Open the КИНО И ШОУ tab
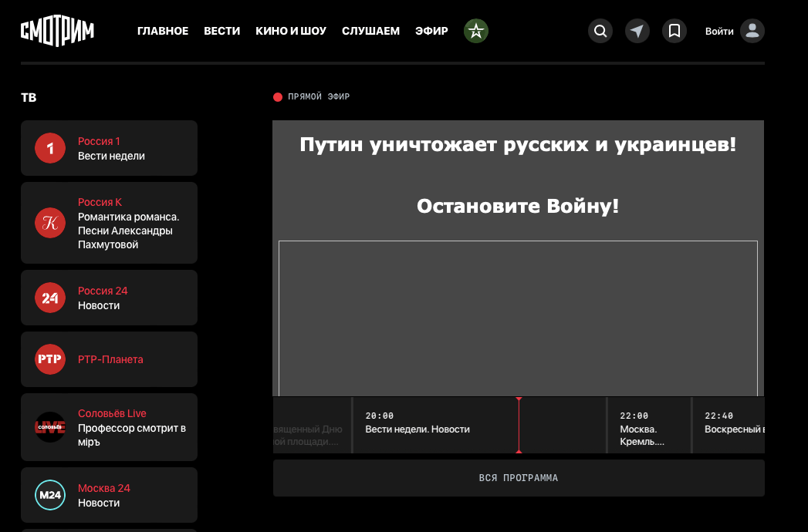The width and height of the screenshot is (808, 532). [291, 31]
